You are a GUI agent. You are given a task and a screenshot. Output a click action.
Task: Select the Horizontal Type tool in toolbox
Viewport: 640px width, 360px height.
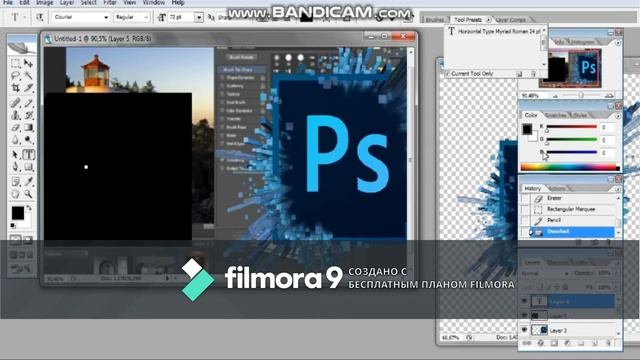tap(28, 155)
